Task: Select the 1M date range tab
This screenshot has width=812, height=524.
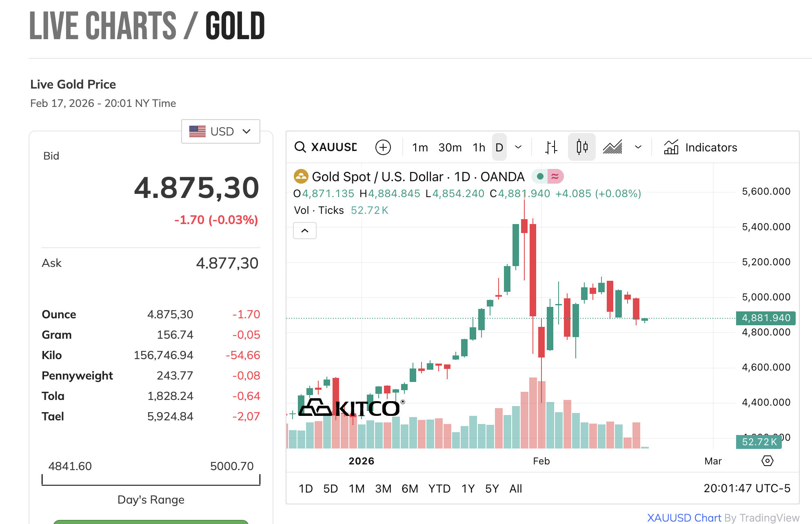Action: coord(357,488)
